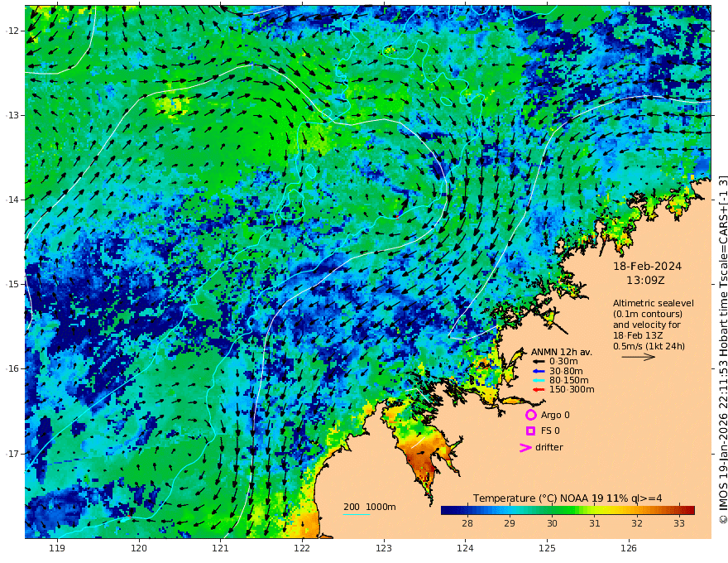Click longitude axis label '121'

[221, 548]
